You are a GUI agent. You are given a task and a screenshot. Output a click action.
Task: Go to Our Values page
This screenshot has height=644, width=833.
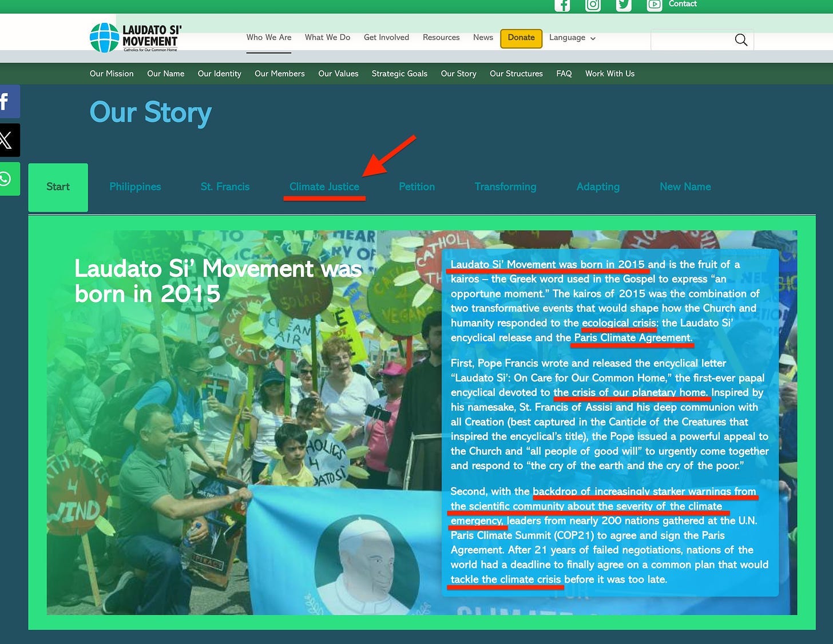(338, 74)
